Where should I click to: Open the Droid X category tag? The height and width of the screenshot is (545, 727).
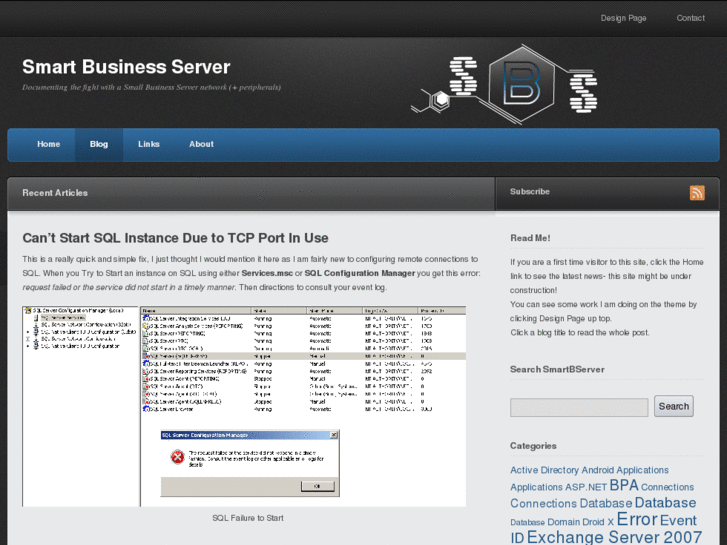click(x=598, y=522)
